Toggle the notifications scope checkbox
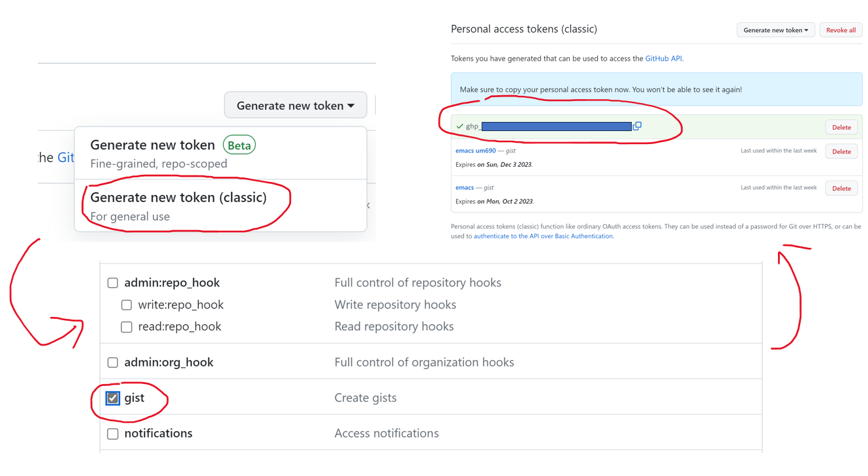 (113, 434)
